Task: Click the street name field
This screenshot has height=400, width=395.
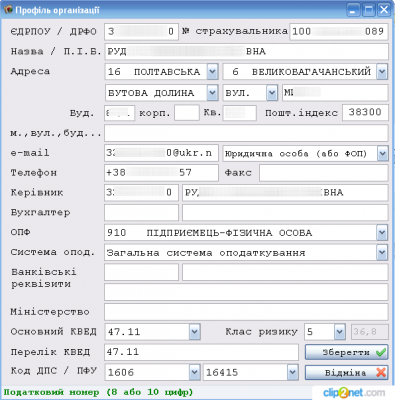Action: click(x=335, y=93)
